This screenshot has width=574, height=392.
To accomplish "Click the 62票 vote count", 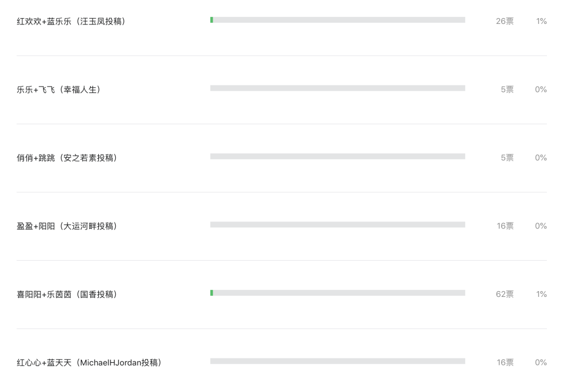I will pos(504,294).
